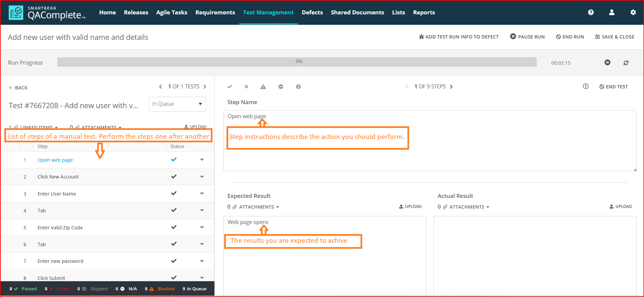Click the skip step arrow icon
Image resolution: width=644 pixels, height=297 pixels.
click(x=298, y=87)
